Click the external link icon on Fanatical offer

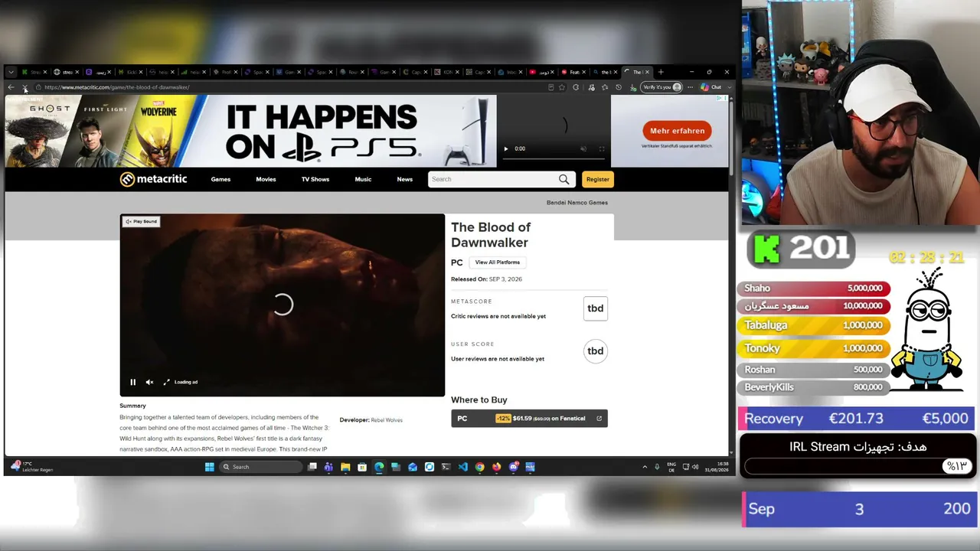coord(599,419)
